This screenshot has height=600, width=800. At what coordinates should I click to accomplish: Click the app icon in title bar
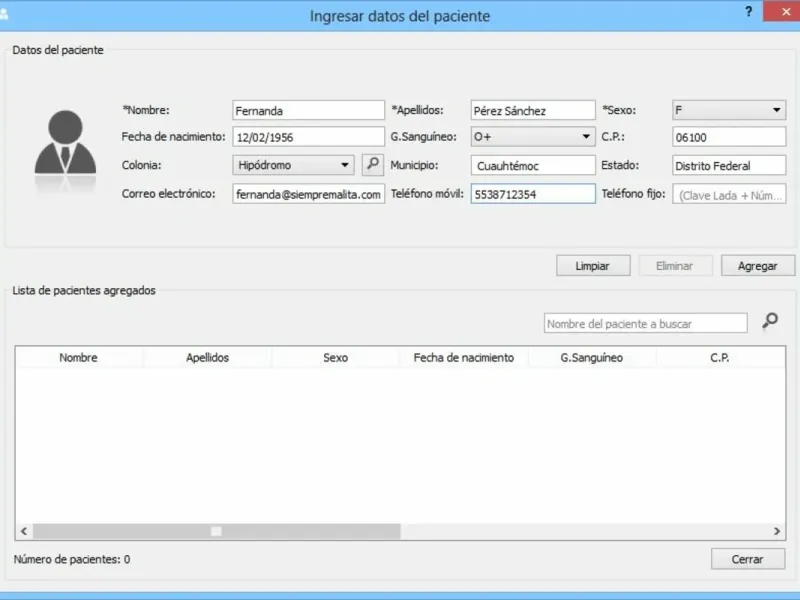pos(4,14)
